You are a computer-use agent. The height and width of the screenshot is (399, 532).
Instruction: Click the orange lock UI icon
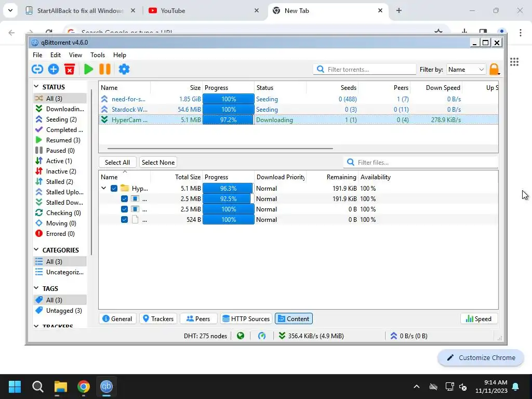[495, 69]
